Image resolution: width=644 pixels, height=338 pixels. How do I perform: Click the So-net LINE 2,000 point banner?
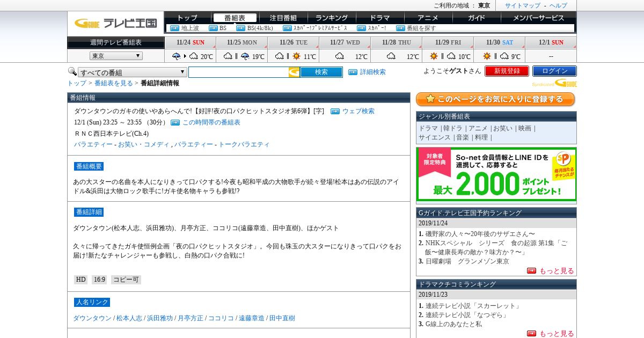496,174
